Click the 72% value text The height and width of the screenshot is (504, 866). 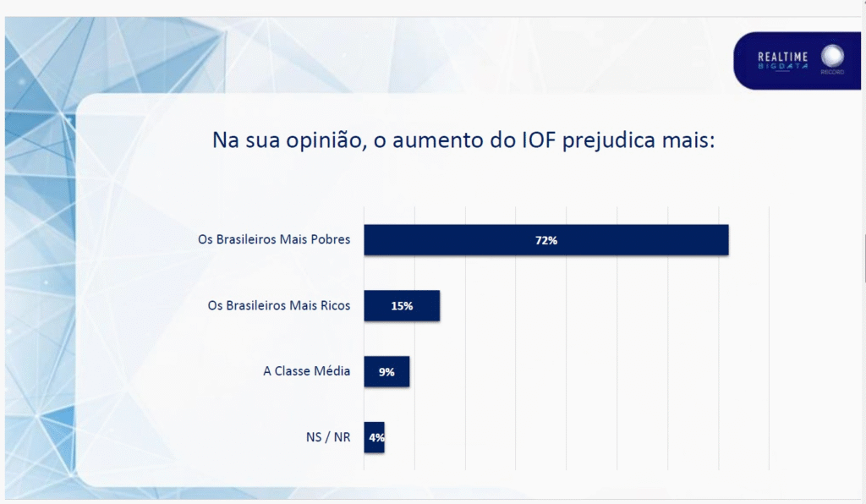(x=546, y=240)
